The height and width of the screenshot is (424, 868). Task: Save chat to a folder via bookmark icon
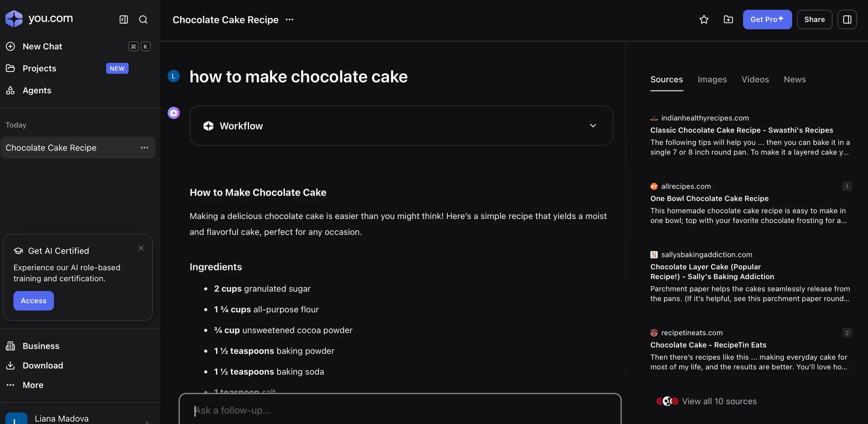coord(728,19)
